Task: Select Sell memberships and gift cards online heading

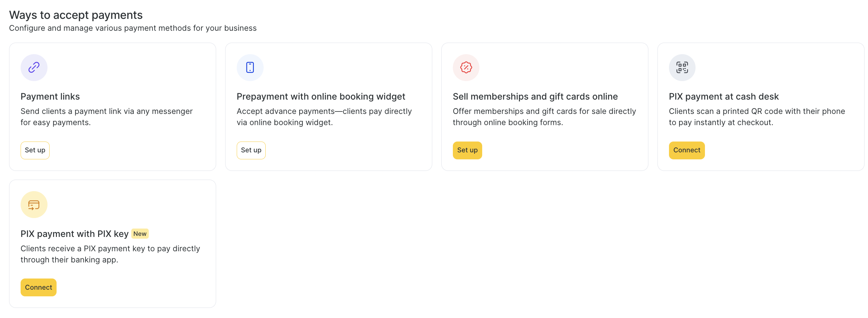Action: tap(535, 96)
